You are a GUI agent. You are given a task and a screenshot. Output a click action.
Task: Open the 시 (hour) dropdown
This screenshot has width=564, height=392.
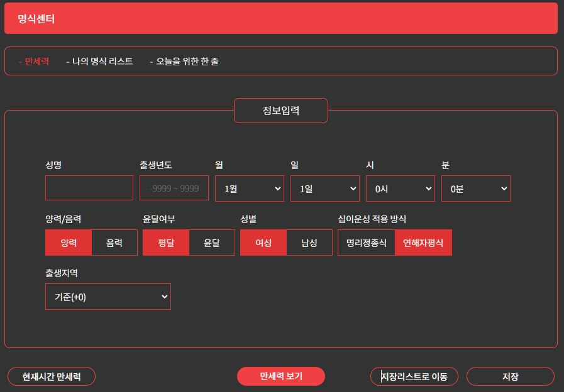tap(400, 188)
